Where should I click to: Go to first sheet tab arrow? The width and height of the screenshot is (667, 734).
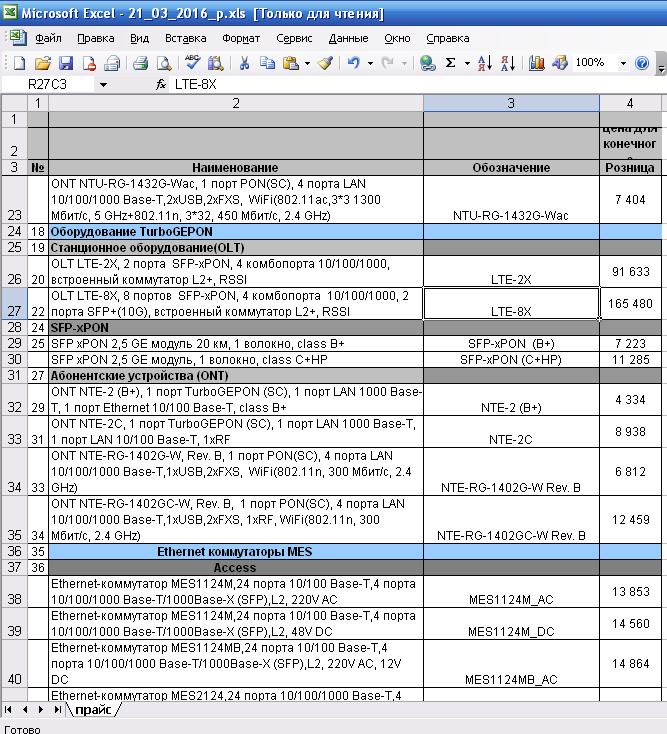(7, 710)
